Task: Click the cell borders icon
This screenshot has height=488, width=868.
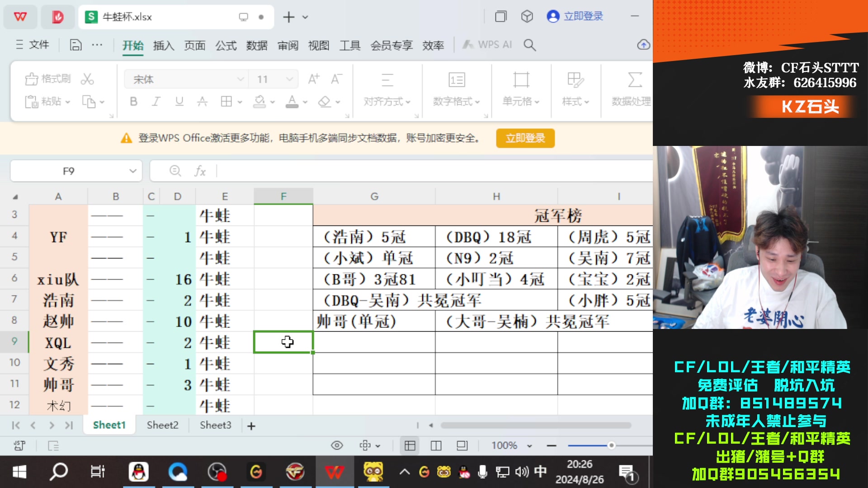Action: (x=226, y=102)
